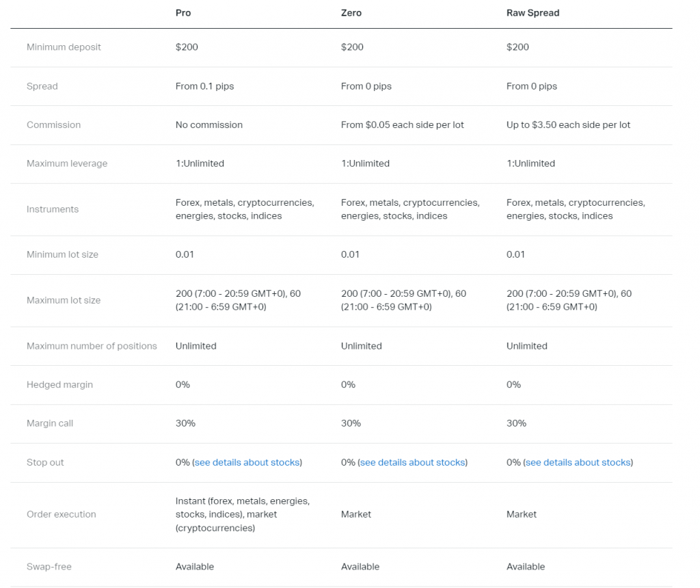Click the Minimum deposit row label
The width and height of the screenshot is (700, 588).
(x=64, y=47)
